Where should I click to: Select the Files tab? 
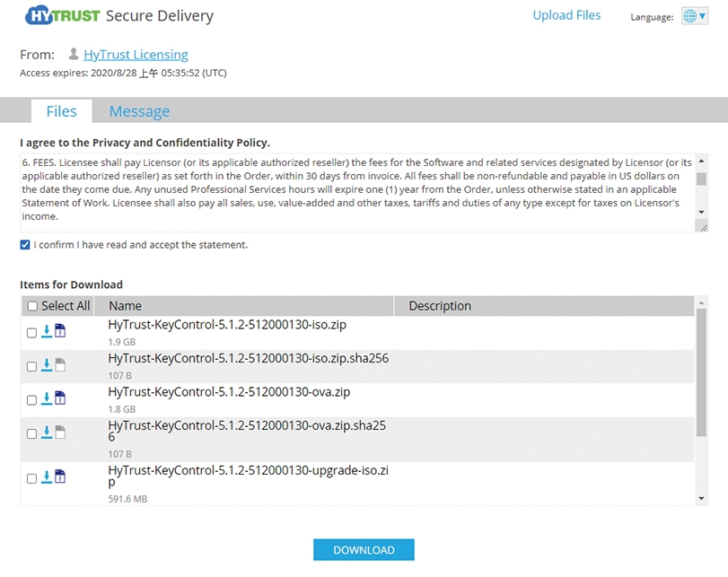tap(61, 111)
